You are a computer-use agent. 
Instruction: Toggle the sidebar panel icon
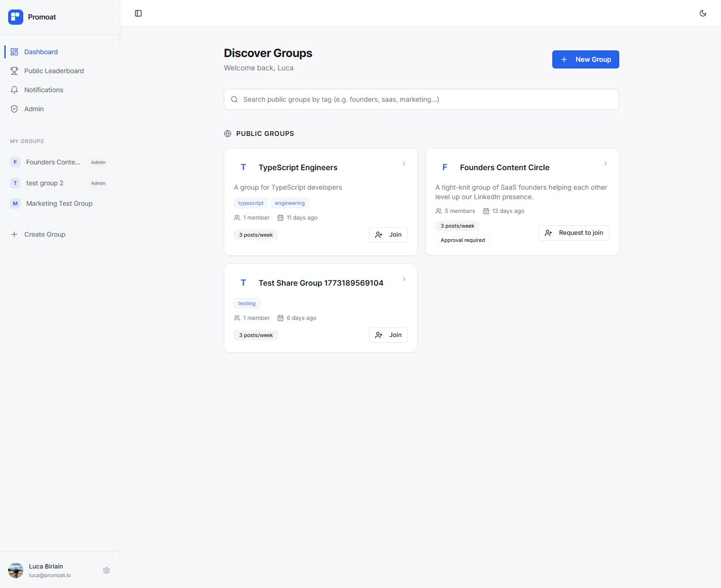(138, 13)
